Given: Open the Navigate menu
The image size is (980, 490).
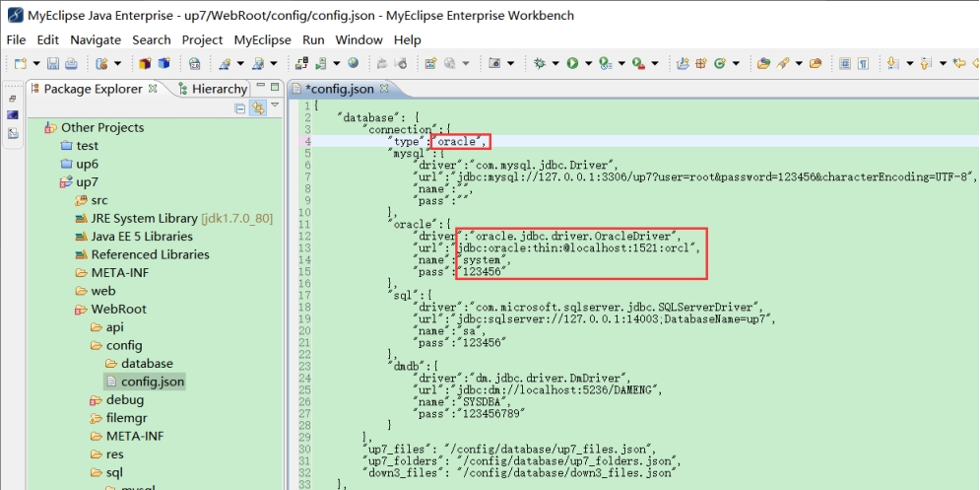Looking at the screenshot, I should [96, 39].
